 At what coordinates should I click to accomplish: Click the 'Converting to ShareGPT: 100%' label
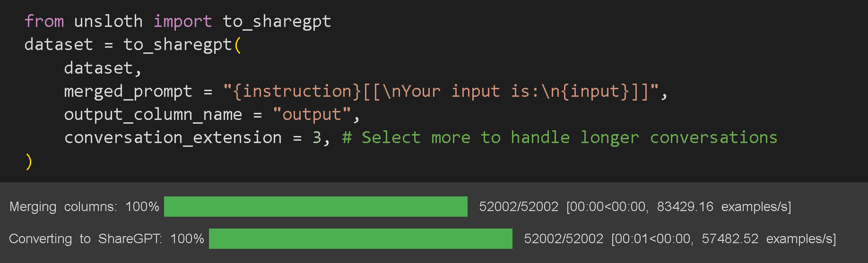(106, 239)
